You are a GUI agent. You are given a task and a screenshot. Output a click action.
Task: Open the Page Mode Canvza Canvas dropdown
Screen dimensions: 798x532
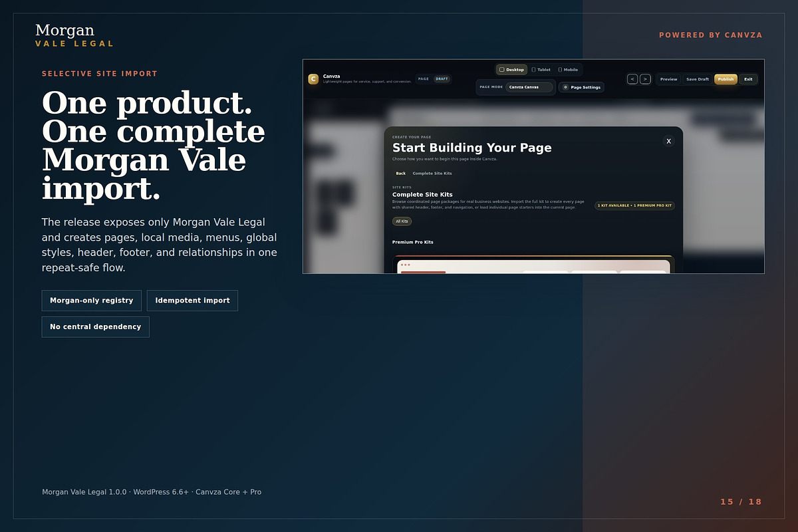coord(529,87)
